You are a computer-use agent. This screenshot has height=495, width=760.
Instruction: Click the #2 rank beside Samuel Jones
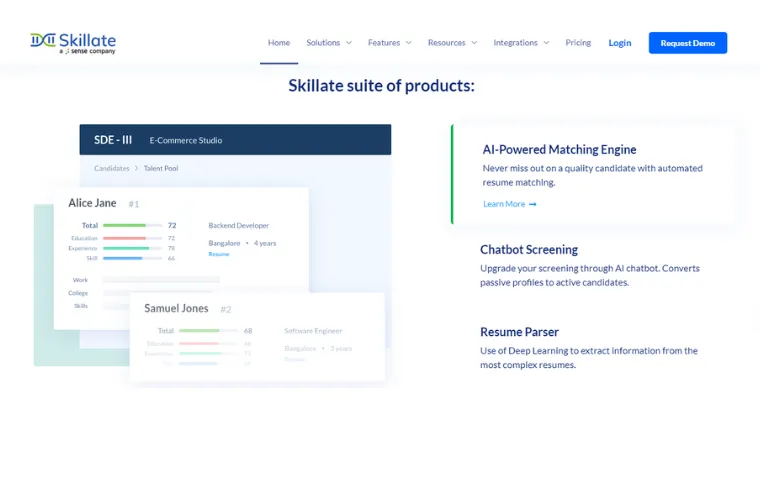[226, 310]
